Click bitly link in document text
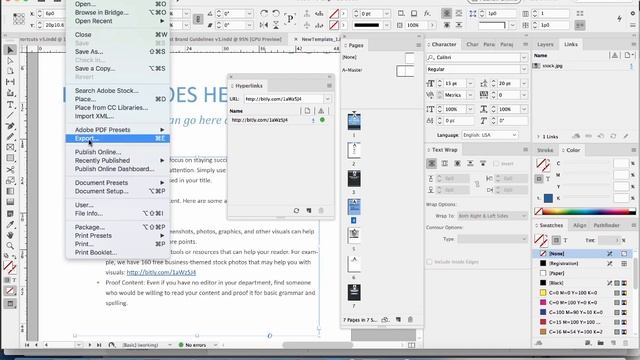This screenshot has width=640, height=360. click(x=161, y=272)
